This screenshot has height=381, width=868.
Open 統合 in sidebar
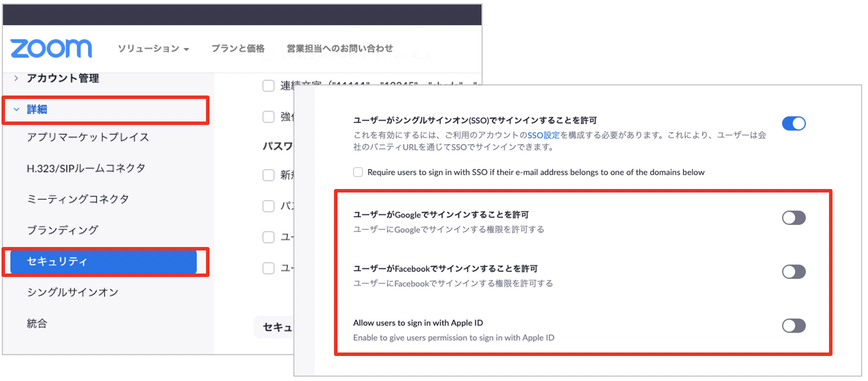click(x=37, y=323)
